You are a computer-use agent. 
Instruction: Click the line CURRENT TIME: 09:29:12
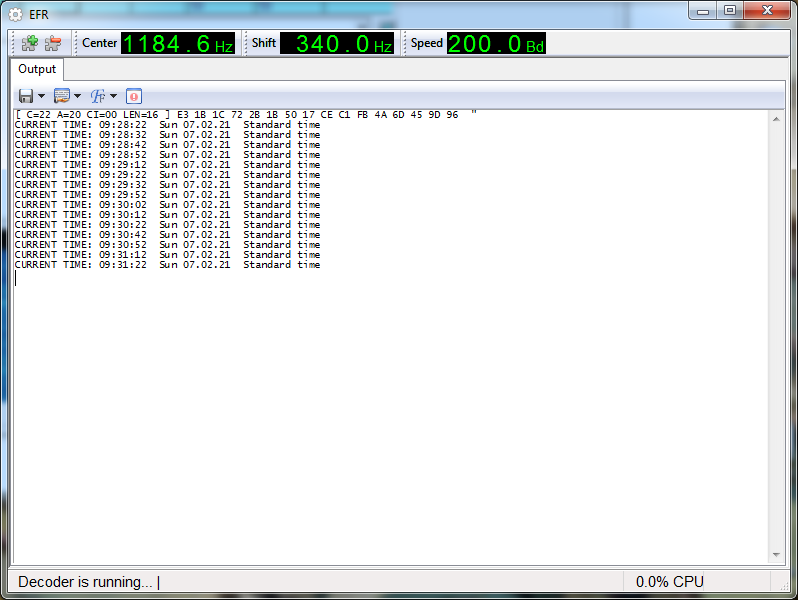tap(167, 165)
